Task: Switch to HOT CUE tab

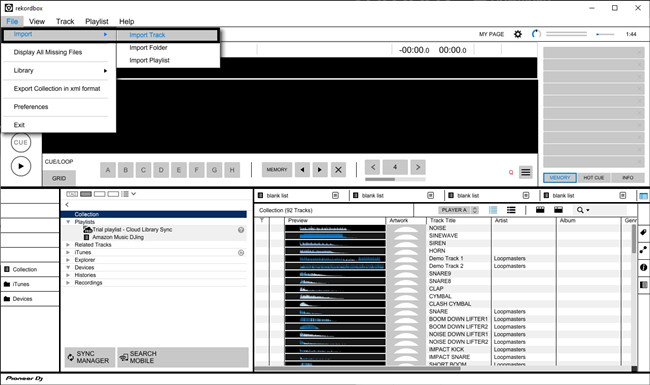Action: [594, 178]
